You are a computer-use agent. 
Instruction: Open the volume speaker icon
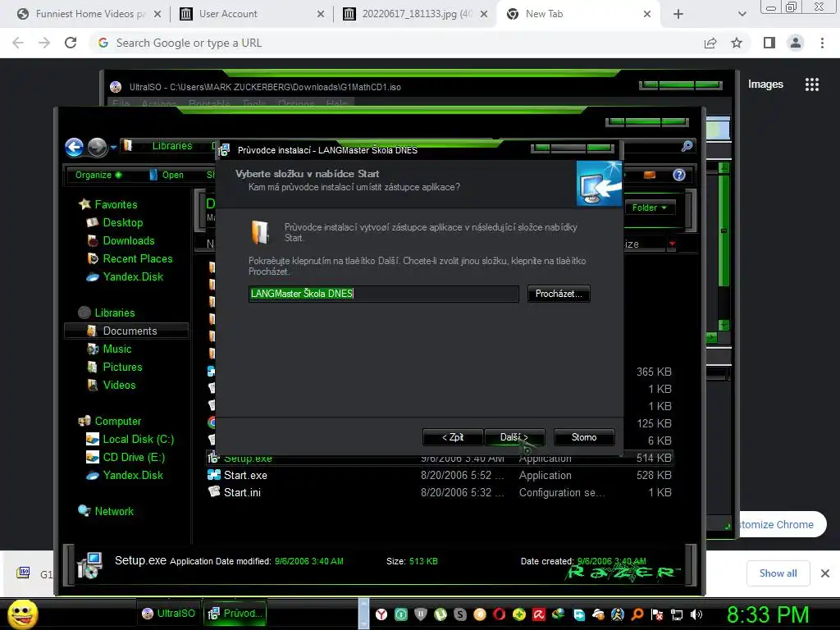[x=696, y=614]
